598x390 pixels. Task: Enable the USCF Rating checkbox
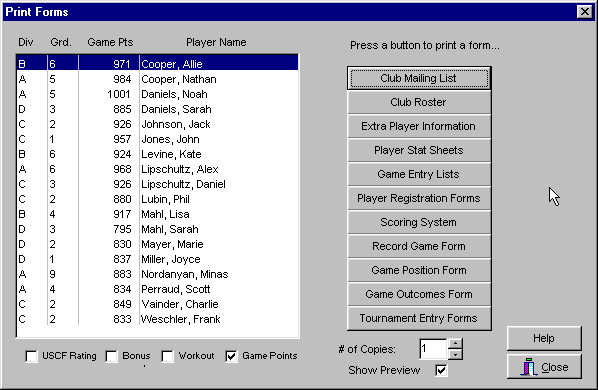pyautogui.click(x=31, y=356)
